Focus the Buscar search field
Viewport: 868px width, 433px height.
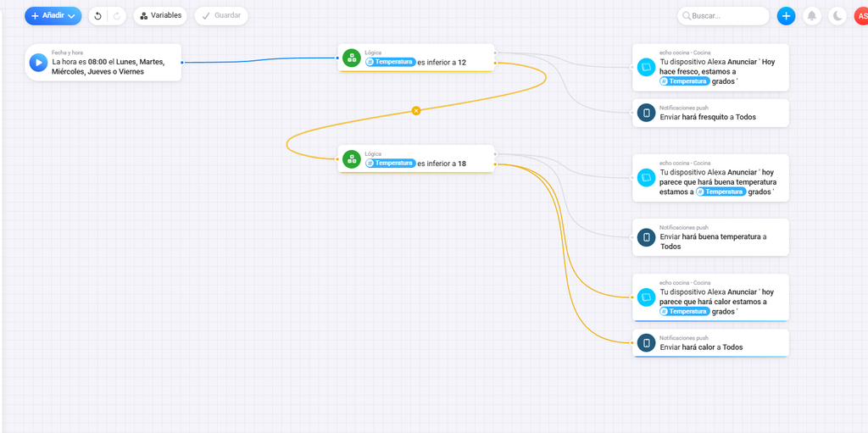coord(724,16)
